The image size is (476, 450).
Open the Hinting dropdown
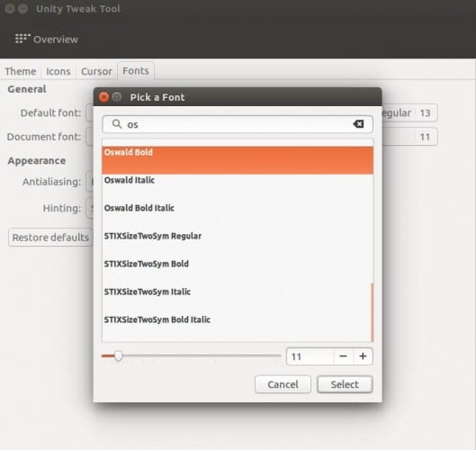[x=90, y=208]
